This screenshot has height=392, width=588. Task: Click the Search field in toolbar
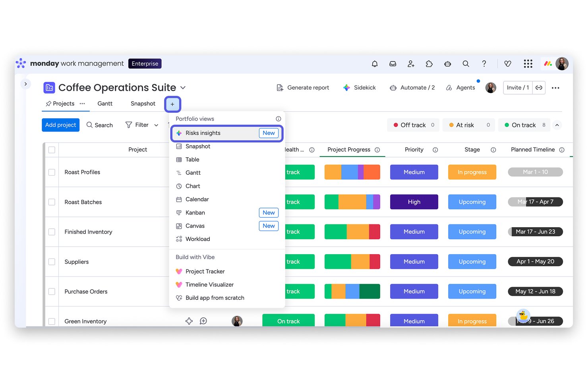(100, 125)
